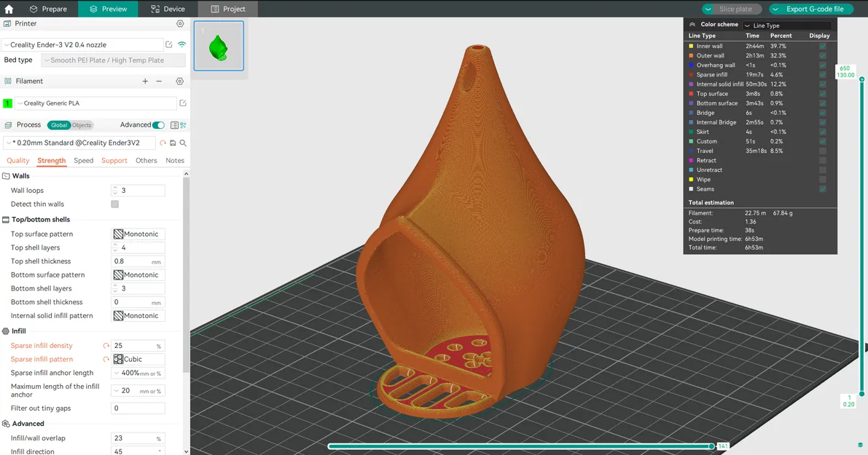Click the Wall loops value field
Image resolution: width=868 pixels, height=455 pixels.
138,191
